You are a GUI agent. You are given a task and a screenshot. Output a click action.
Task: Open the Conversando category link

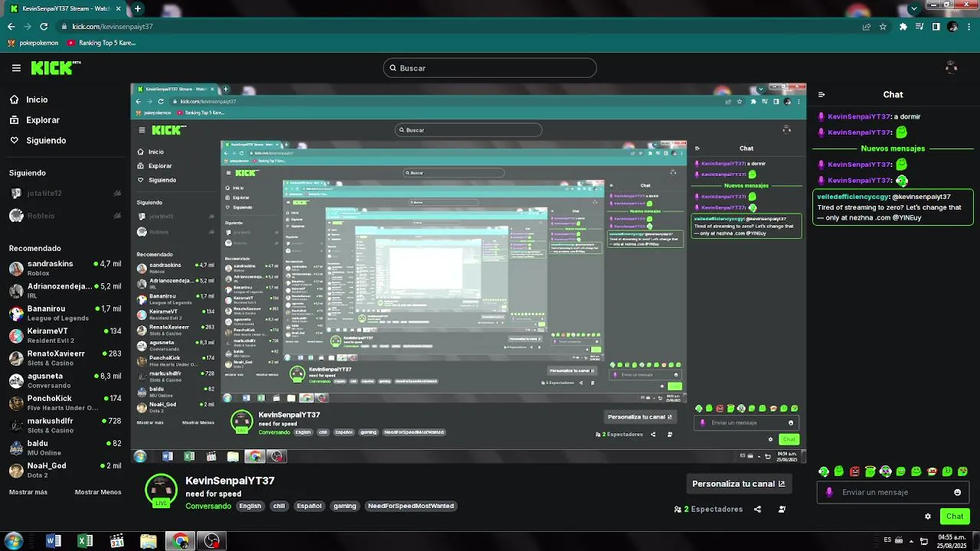click(x=208, y=506)
